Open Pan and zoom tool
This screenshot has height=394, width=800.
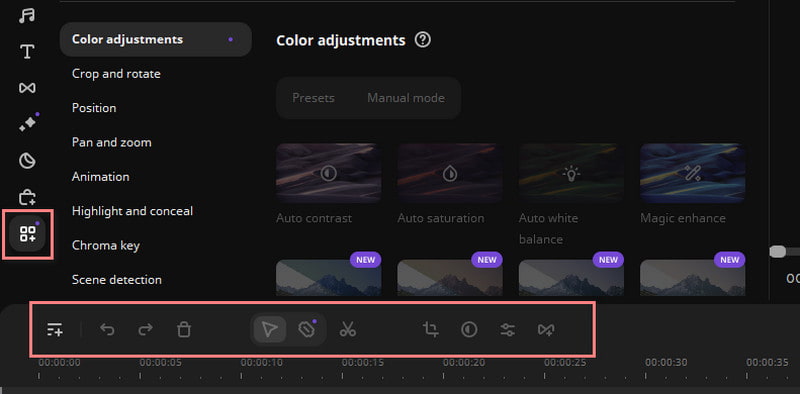tap(112, 142)
